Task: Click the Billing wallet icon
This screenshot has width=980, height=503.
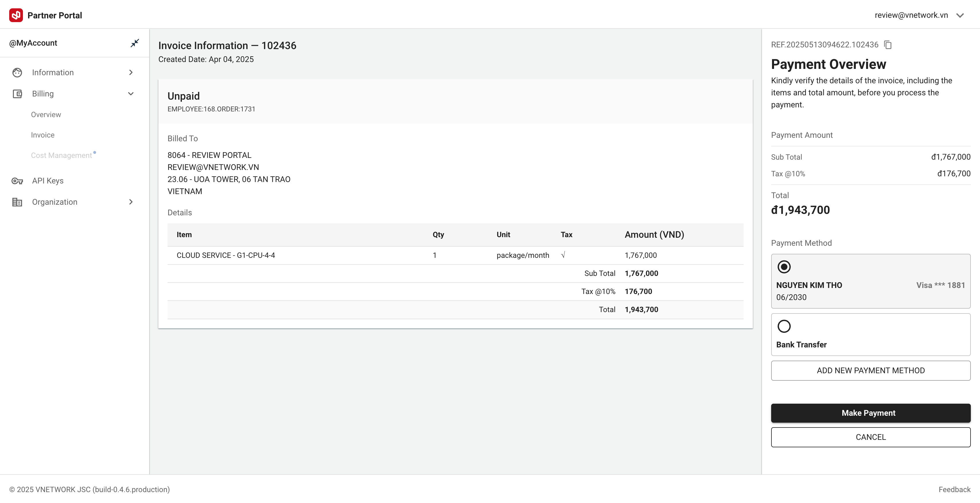Action: click(17, 94)
